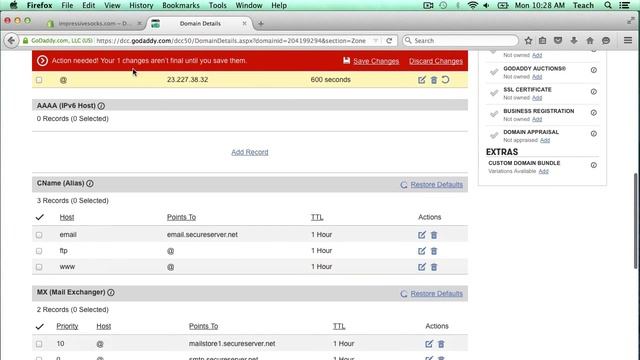
Task: Grab the page vertical scrollbar thumb
Action: [x=636, y=220]
